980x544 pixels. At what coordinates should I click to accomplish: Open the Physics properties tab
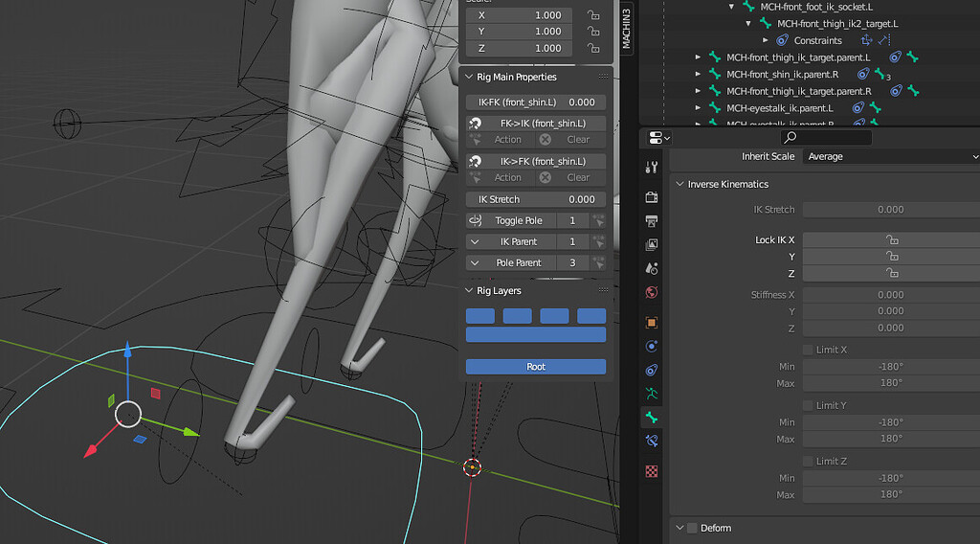coord(651,347)
